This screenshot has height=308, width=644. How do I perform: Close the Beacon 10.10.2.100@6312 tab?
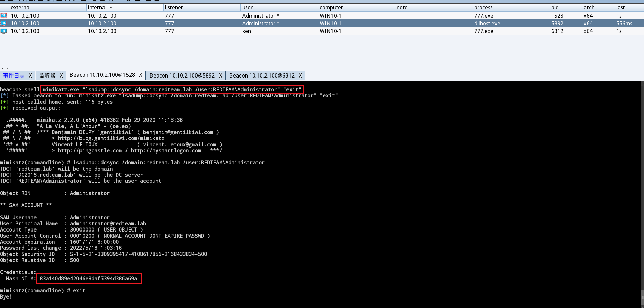pos(300,75)
